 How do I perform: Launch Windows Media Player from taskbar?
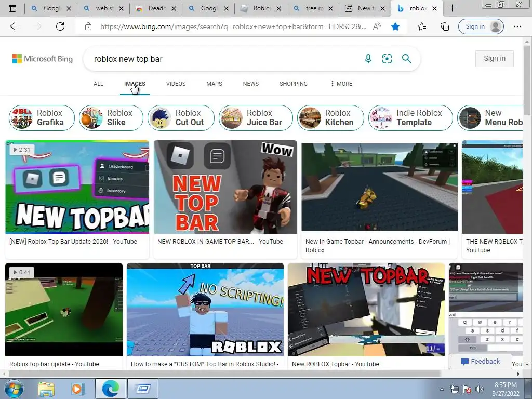click(x=77, y=389)
